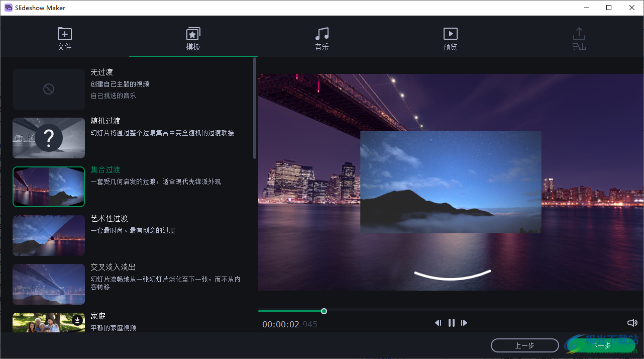Click the 导出 (Export) tab
Screen dimensions: 644x359
(x=579, y=39)
